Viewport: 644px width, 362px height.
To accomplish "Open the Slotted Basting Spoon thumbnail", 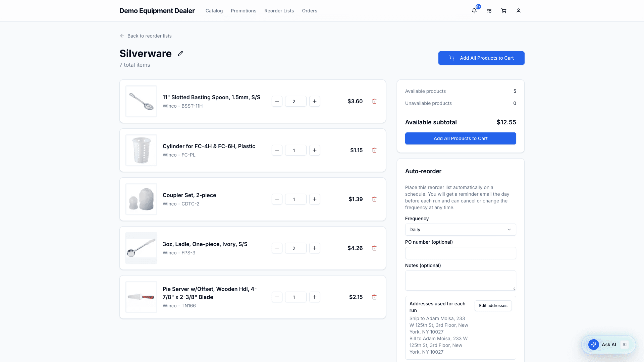I will pyautogui.click(x=141, y=101).
